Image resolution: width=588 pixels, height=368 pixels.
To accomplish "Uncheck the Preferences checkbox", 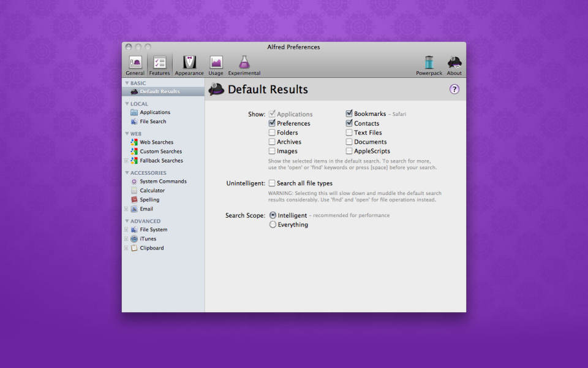I will point(272,123).
